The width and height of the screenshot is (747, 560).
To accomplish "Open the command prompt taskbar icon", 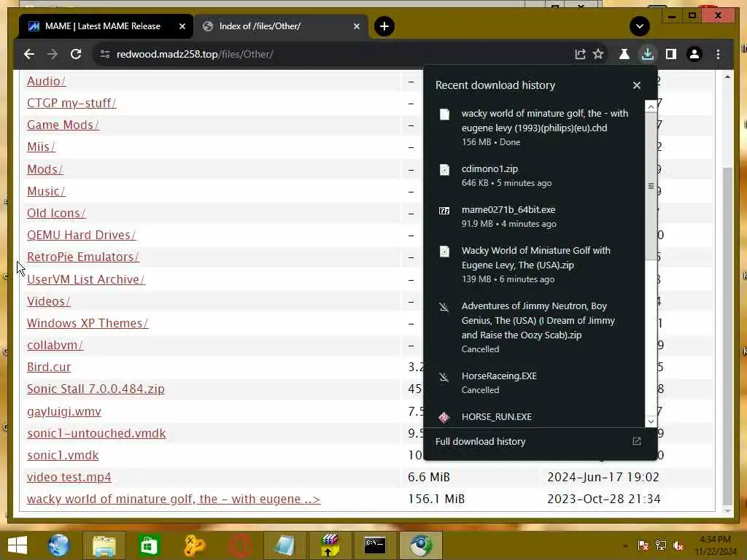I will (375, 545).
